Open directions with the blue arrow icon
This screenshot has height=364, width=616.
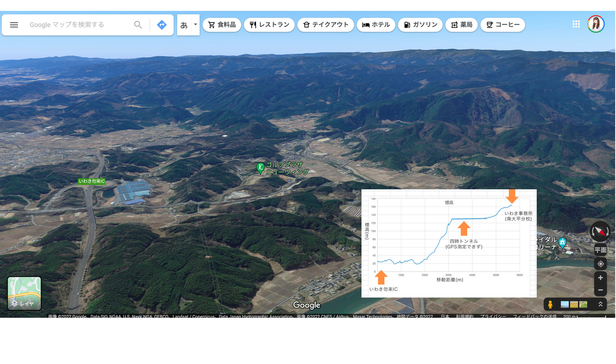tap(162, 25)
